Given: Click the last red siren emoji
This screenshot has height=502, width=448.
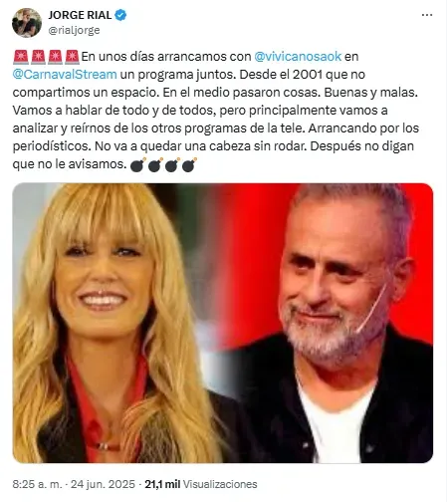Looking at the screenshot, I should coord(72,57).
